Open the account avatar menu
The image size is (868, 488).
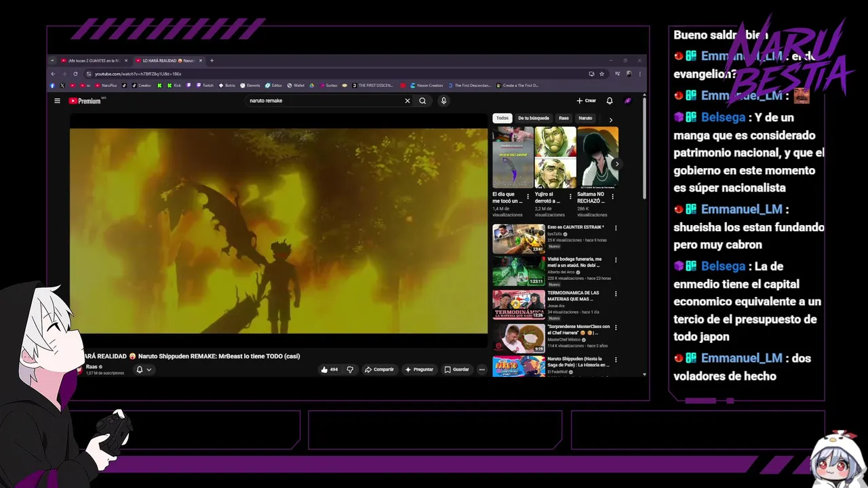coord(628,101)
